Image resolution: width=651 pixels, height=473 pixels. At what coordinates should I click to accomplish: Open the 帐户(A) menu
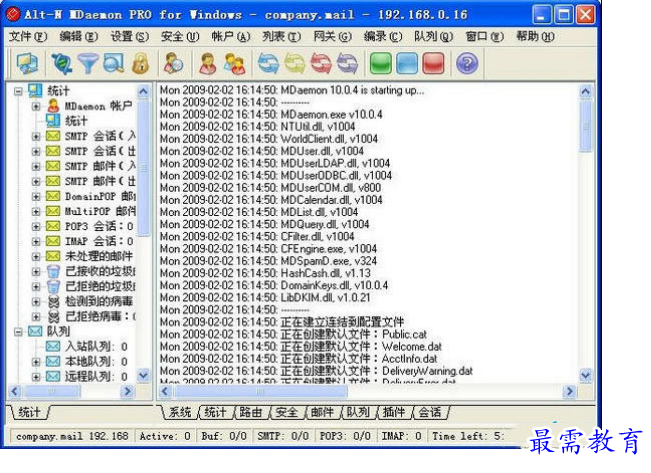pos(230,37)
